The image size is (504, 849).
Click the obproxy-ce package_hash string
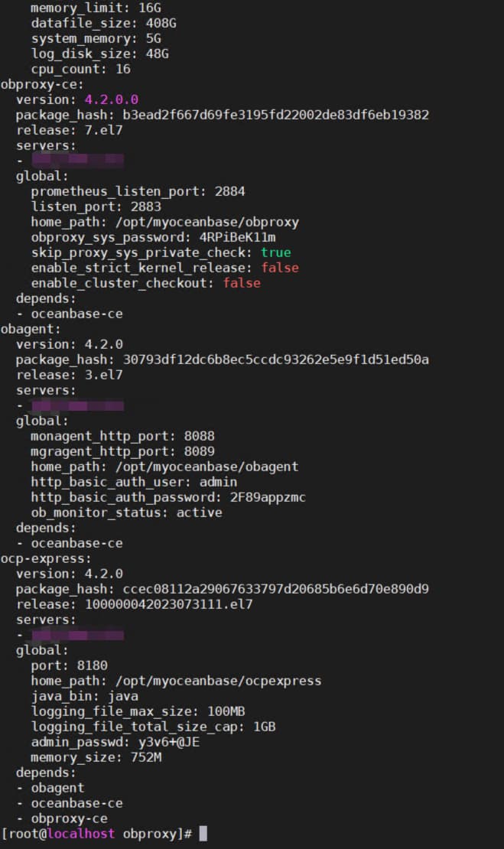(276, 115)
